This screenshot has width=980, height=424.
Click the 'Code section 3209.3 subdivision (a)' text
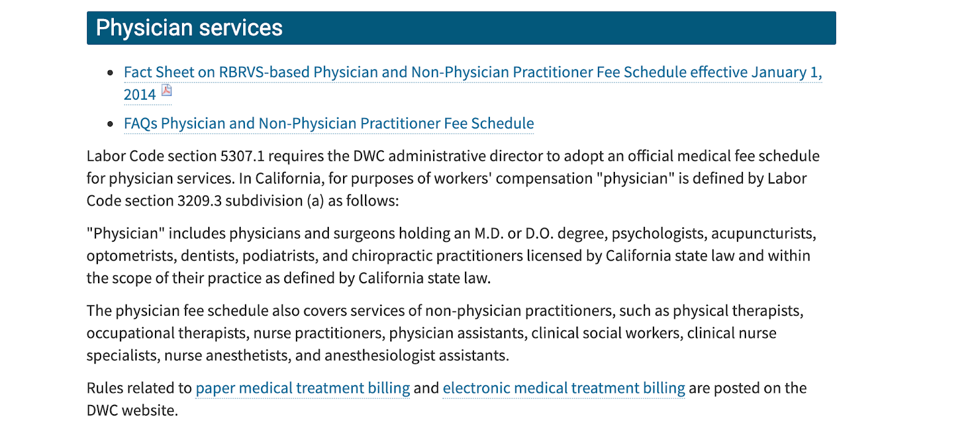point(205,201)
